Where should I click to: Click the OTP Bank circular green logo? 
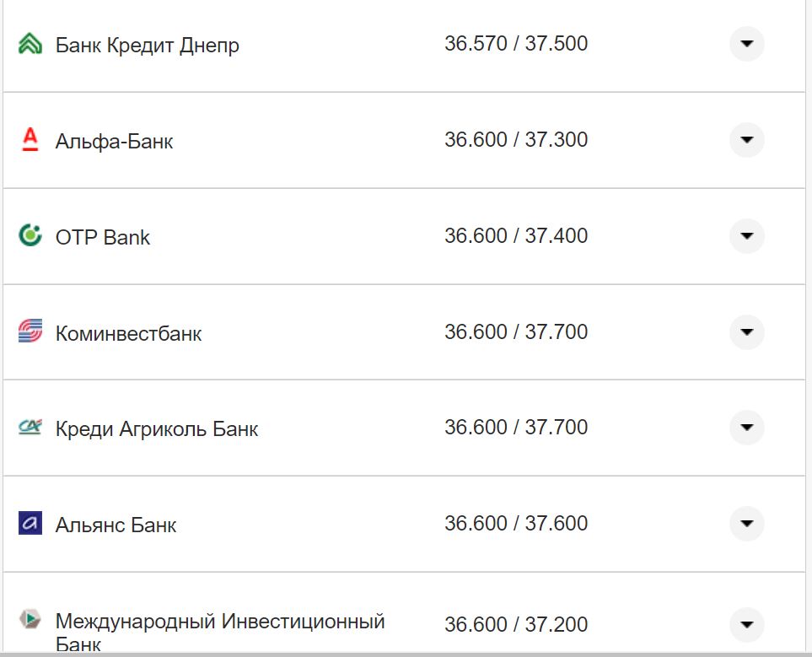coord(30,236)
